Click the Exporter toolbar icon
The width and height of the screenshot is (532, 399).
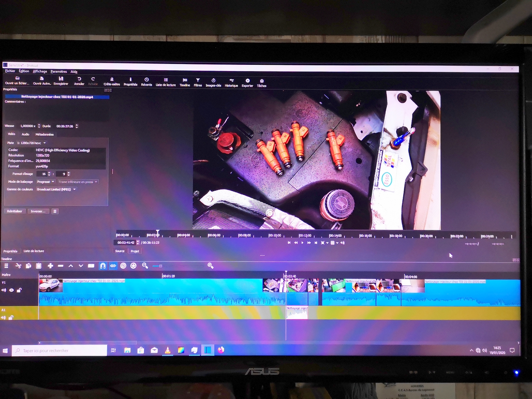pyautogui.click(x=247, y=82)
